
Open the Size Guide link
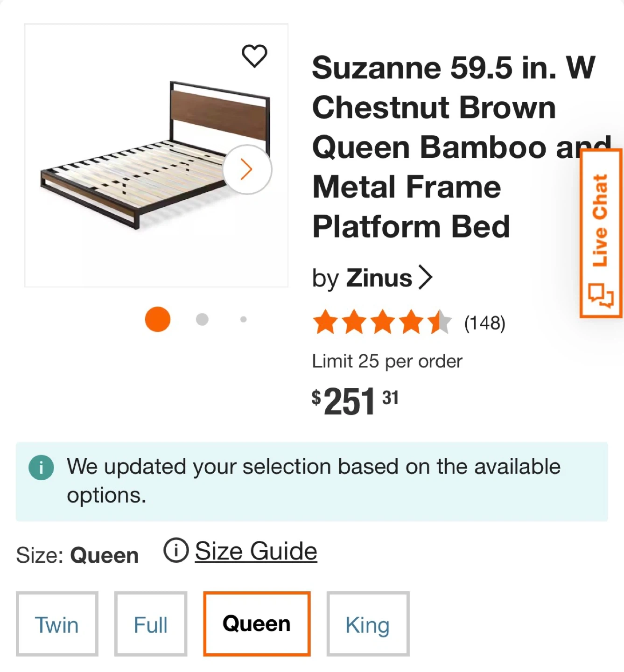point(256,551)
